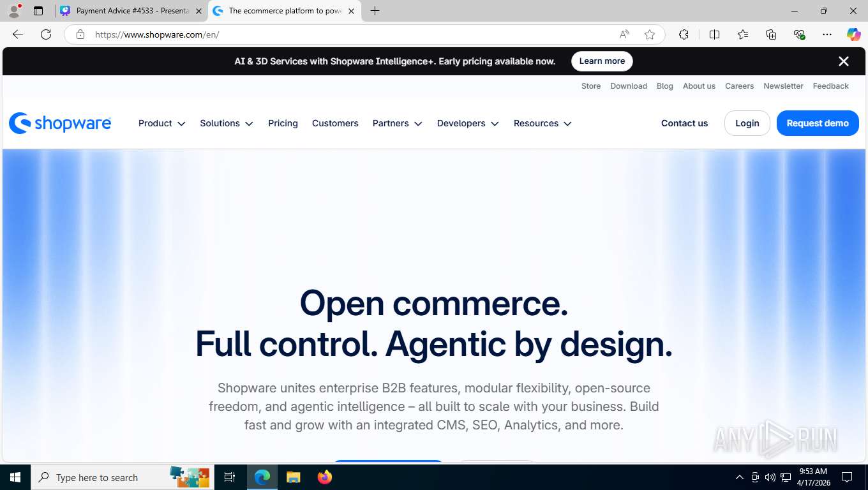Open the Store link
868x490 pixels.
(x=591, y=86)
